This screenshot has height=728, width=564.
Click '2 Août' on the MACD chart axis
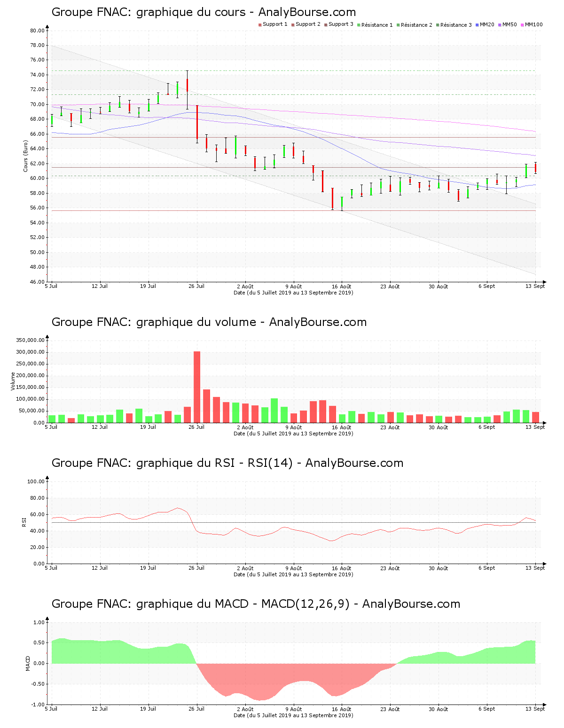pyautogui.click(x=245, y=709)
